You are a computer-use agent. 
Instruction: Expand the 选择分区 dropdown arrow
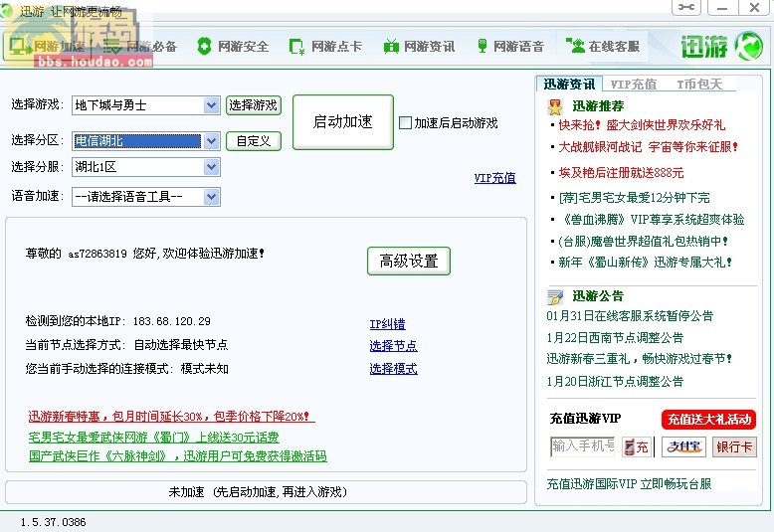click(x=211, y=141)
